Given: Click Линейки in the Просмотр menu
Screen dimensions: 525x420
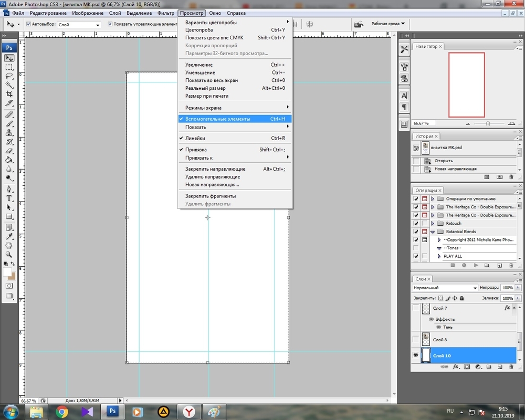Looking at the screenshot, I should [195, 139].
